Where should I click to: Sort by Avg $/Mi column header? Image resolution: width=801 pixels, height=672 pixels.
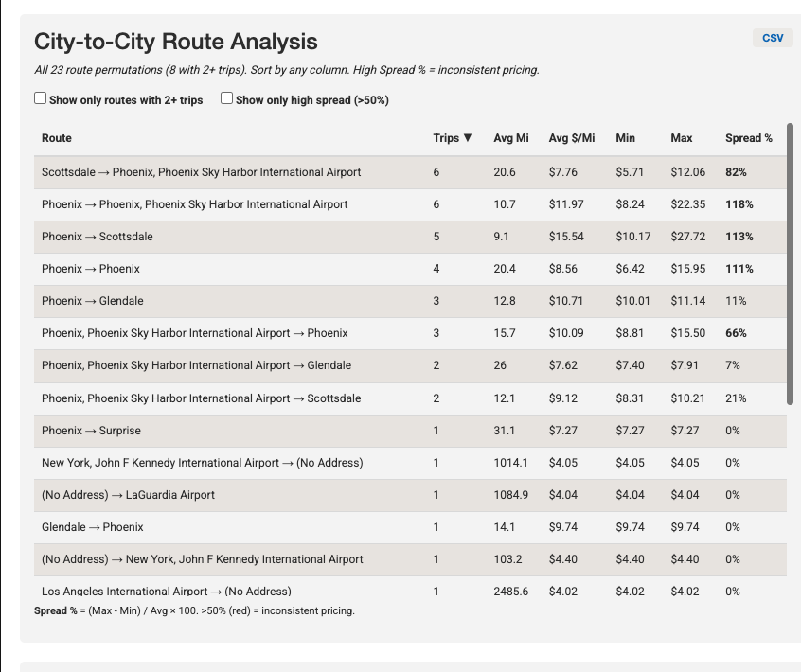click(572, 138)
